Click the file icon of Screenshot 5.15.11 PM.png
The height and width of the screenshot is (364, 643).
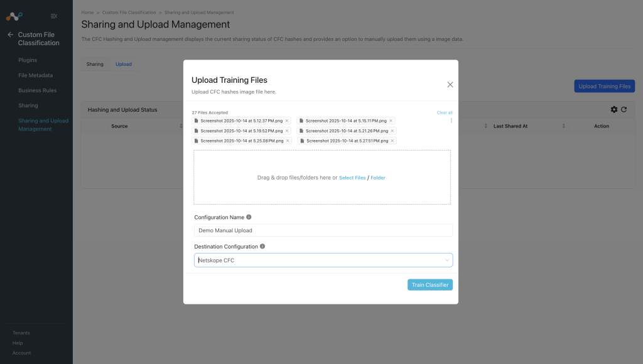[301, 121]
